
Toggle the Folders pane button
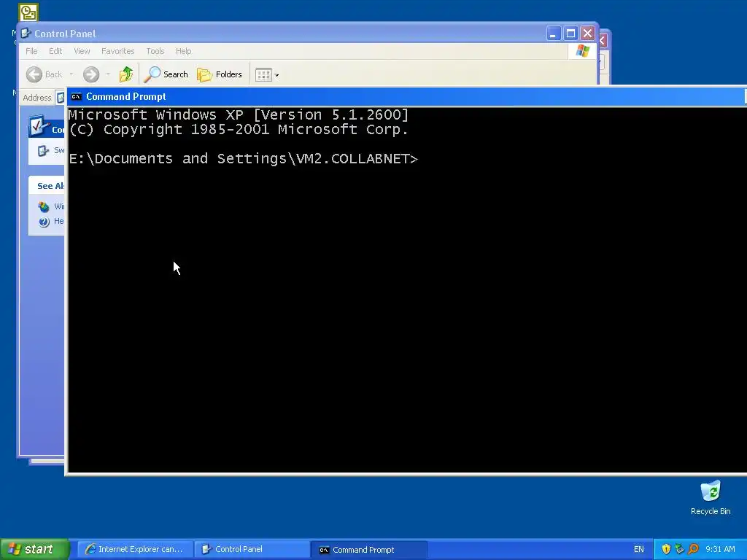coord(220,74)
